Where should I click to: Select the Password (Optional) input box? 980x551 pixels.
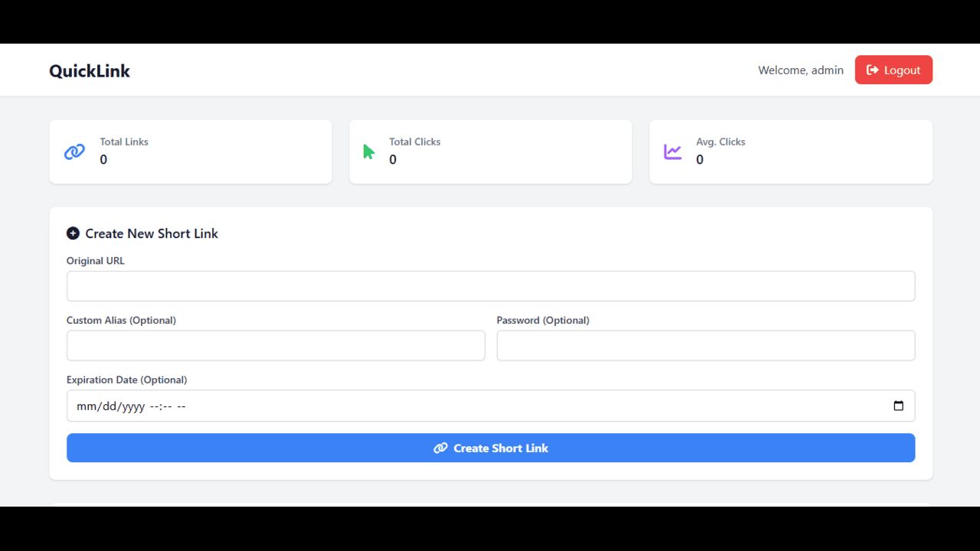point(705,346)
